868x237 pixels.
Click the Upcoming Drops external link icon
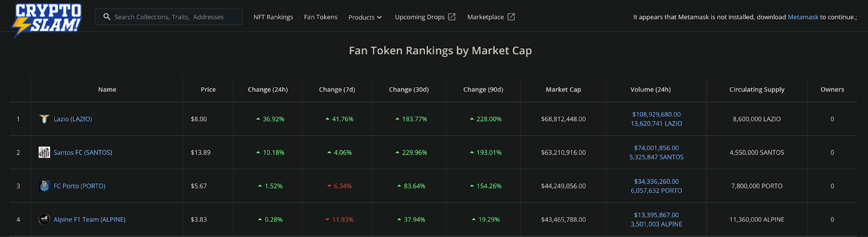[x=451, y=17]
